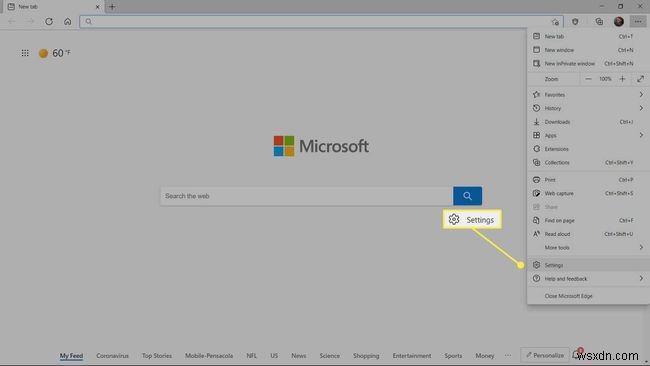The image size is (650, 366).
Task: Open the Science feed tab
Action: [330, 356]
